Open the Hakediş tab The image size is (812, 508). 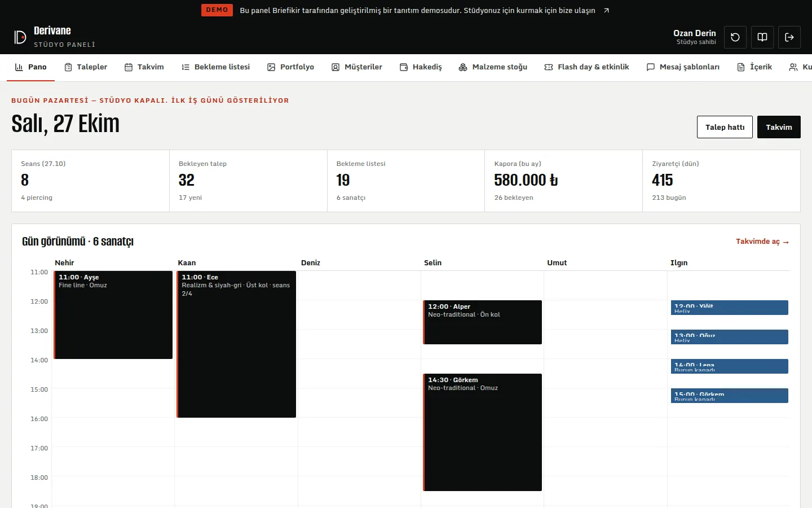421,67
